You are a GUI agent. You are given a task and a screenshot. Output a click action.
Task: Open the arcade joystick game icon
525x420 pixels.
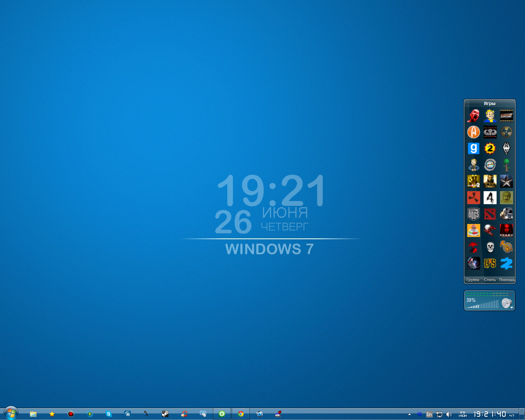pyautogui.click(x=474, y=231)
